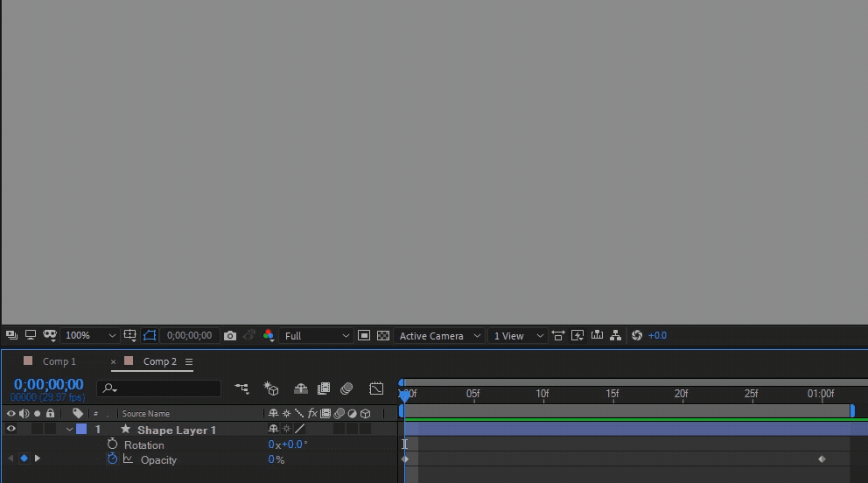
Task: Open the Full resolution dropdown
Action: (x=316, y=336)
